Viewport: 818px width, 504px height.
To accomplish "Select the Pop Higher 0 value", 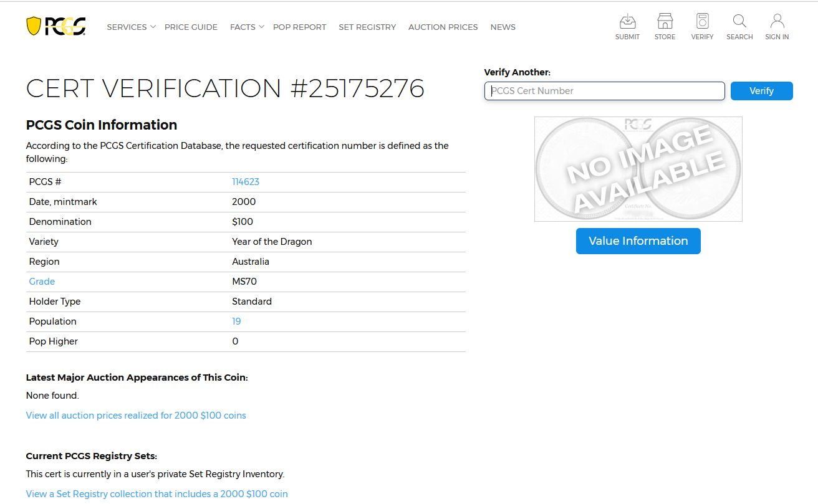I will 235,341.
